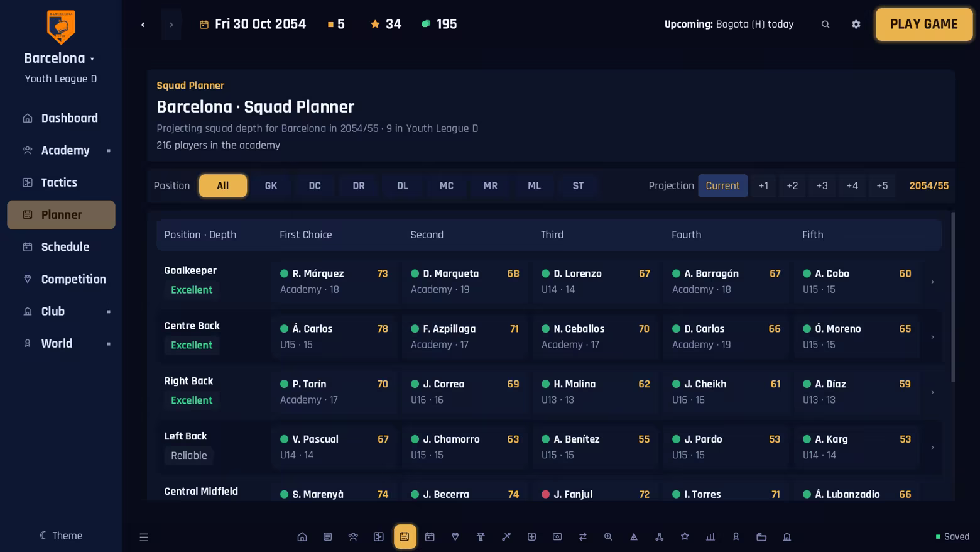The height and width of the screenshot is (552, 980).
Task: Open search with the magnifier icon in the header
Action: tap(825, 25)
